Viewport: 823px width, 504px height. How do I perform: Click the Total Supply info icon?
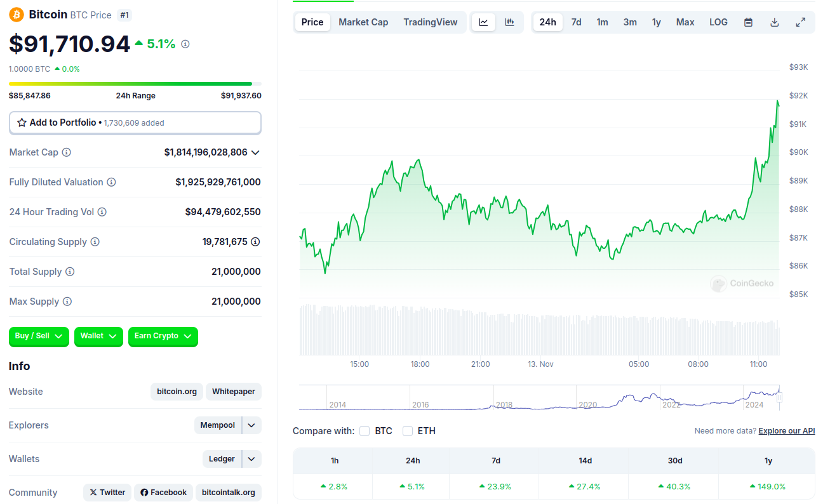70,272
